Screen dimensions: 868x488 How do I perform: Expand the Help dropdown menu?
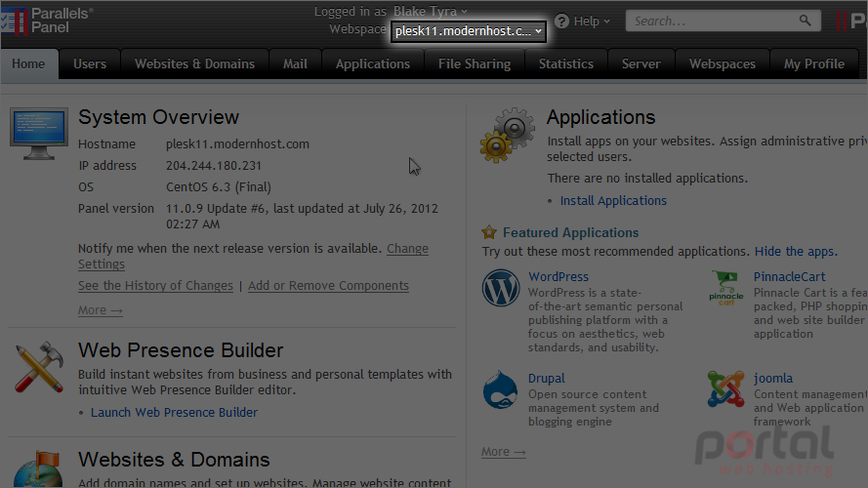592,21
